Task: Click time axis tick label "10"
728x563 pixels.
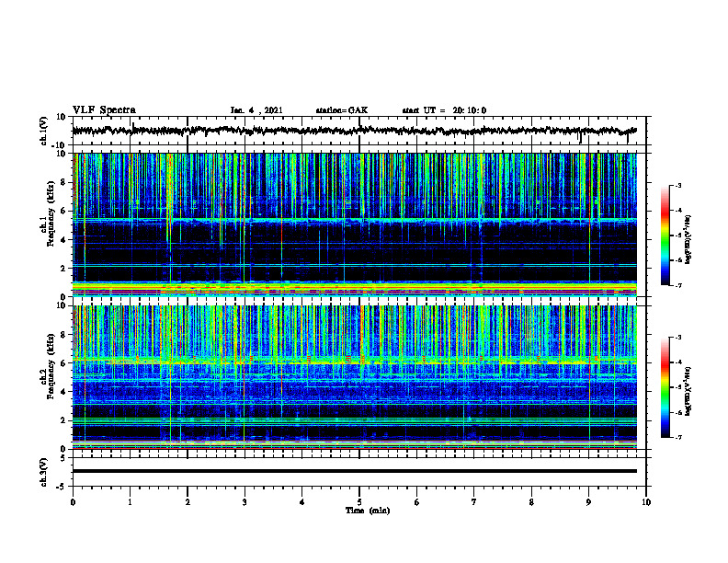Action: (646, 502)
